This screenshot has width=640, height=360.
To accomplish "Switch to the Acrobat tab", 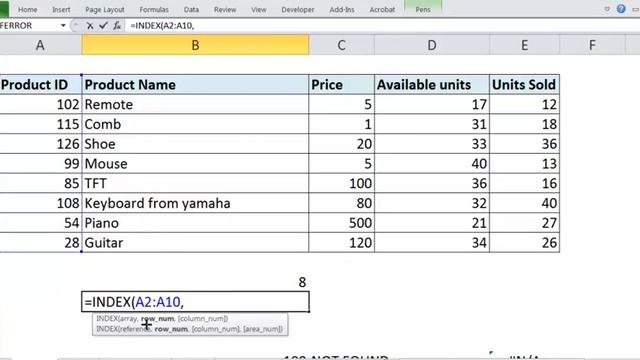I will (x=382, y=9).
